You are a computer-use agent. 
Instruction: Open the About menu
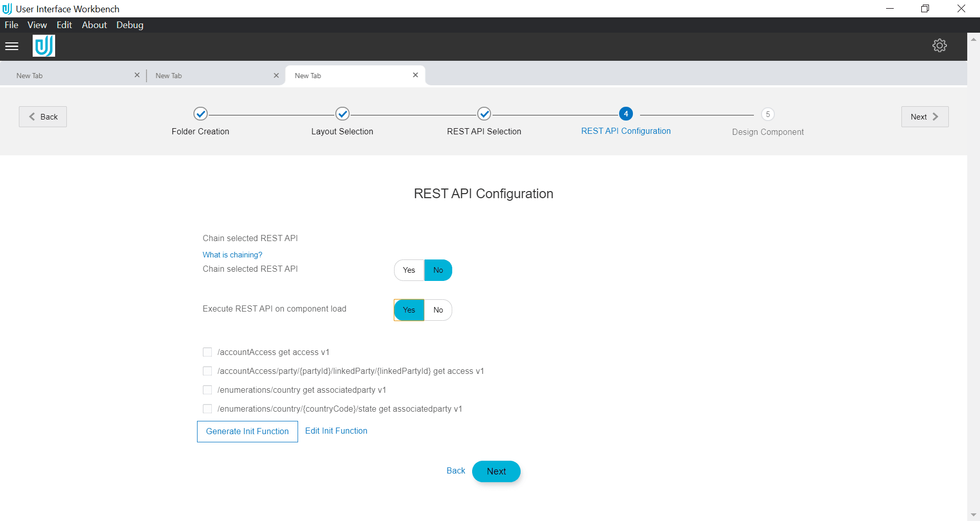click(x=94, y=25)
